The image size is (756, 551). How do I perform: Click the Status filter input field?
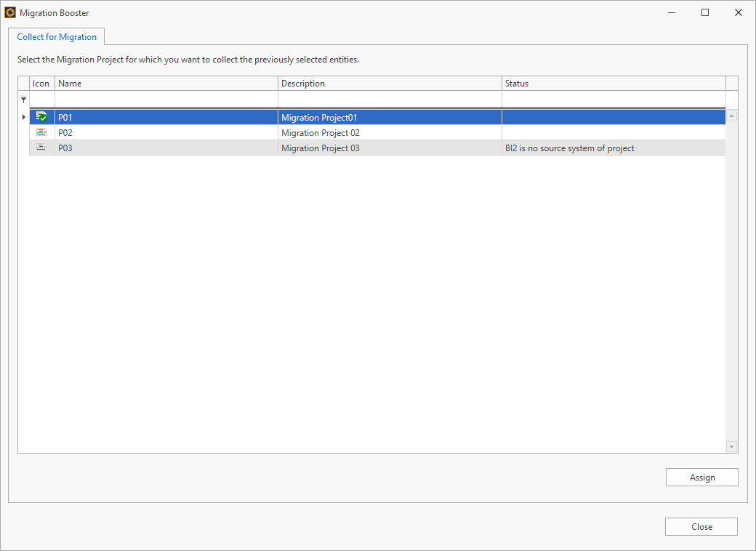[x=613, y=99]
